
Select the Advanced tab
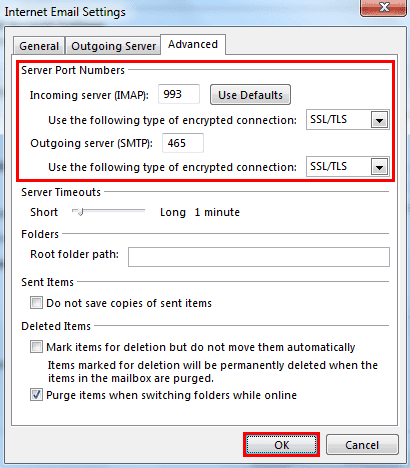(x=193, y=44)
